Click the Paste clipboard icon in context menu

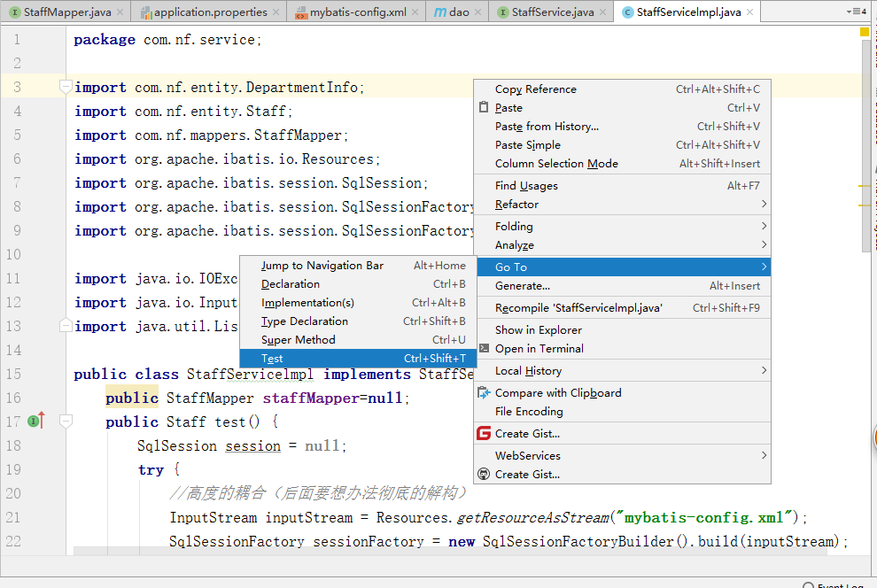[484, 107]
